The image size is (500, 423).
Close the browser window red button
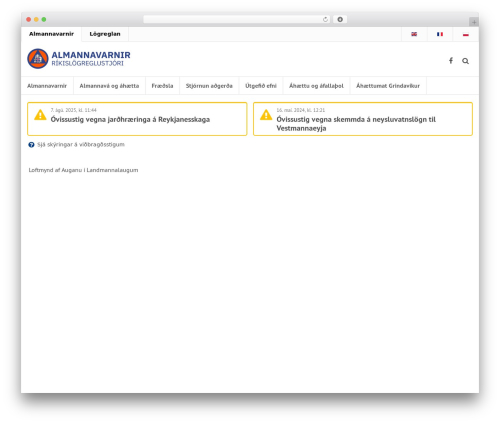click(x=29, y=19)
